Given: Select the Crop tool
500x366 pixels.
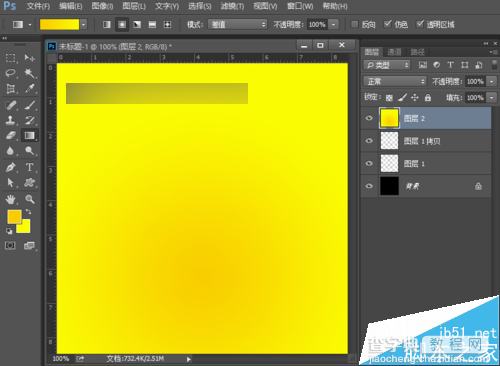Looking at the screenshot, I should tap(11, 89).
